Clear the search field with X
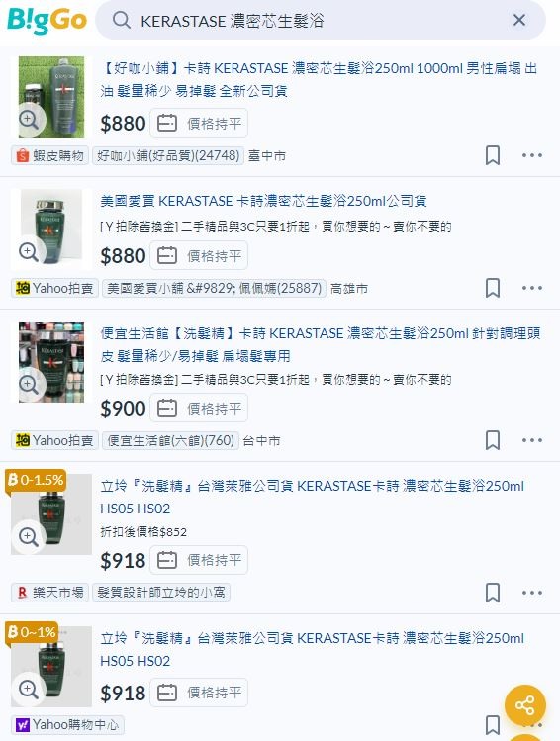The height and width of the screenshot is (741, 560). pos(519,21)
